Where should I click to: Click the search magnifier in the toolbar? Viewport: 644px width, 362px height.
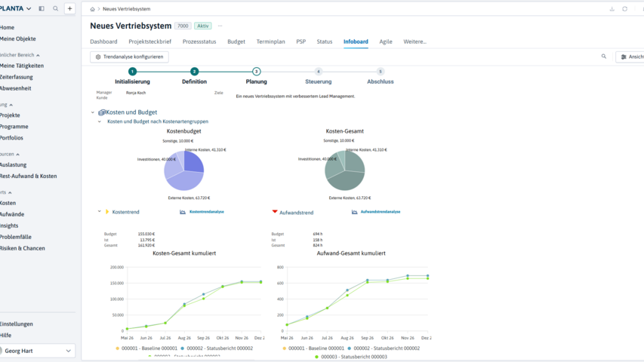click(x=604, y=57)
